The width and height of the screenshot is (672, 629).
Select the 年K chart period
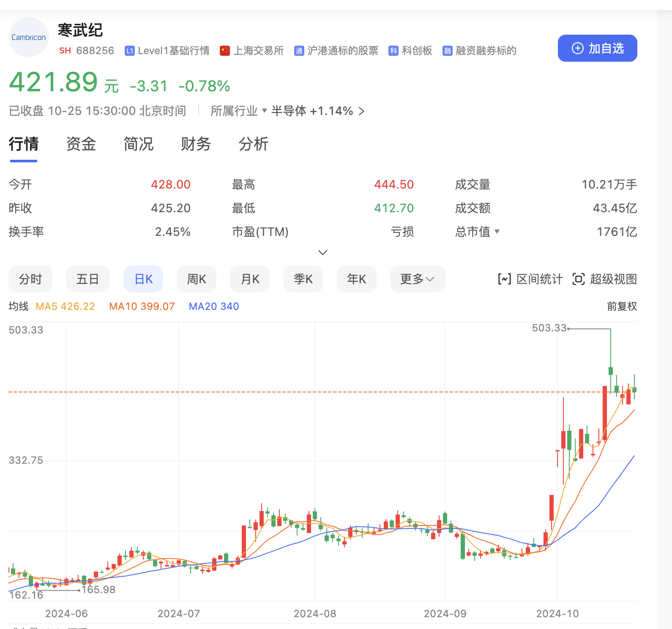[x=357, y=279]
